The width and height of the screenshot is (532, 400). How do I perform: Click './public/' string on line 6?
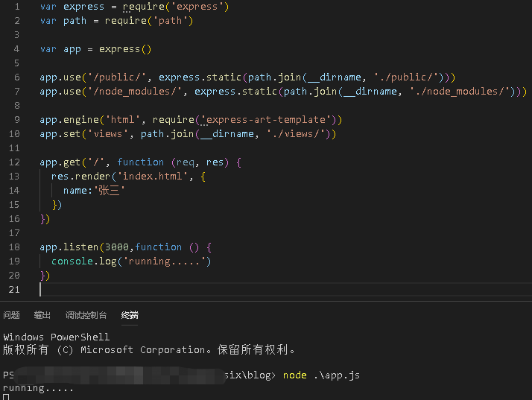[x=406, y=77]
